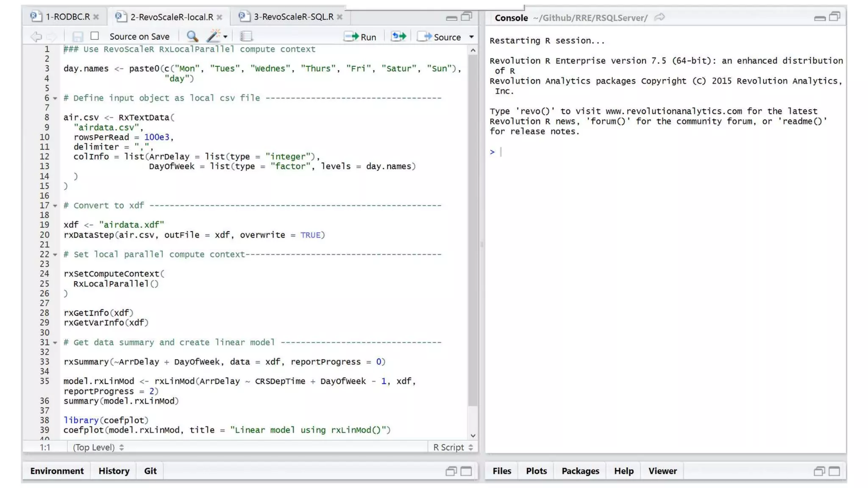Collapse the Define input object section
The height and width of the screenshot is (488, 868).
click(55, 98)
